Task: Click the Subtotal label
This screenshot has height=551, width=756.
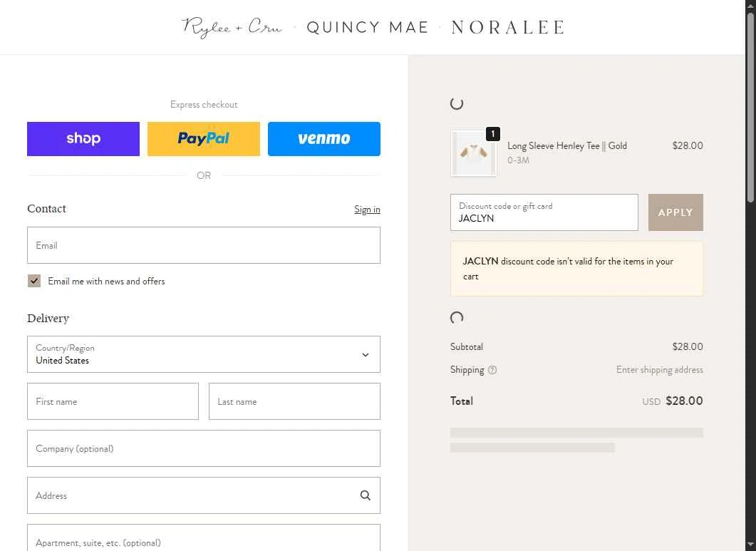Action: [x=467, y=347]
